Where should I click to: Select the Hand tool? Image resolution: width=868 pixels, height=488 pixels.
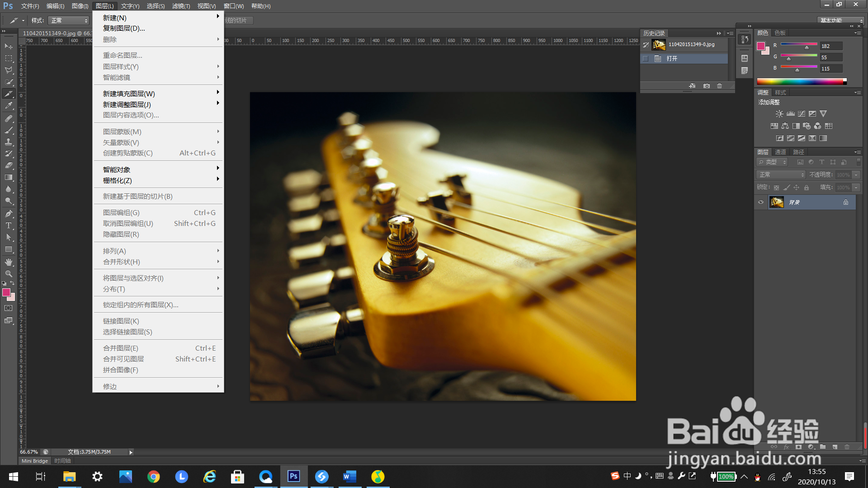tap(9, 262)
